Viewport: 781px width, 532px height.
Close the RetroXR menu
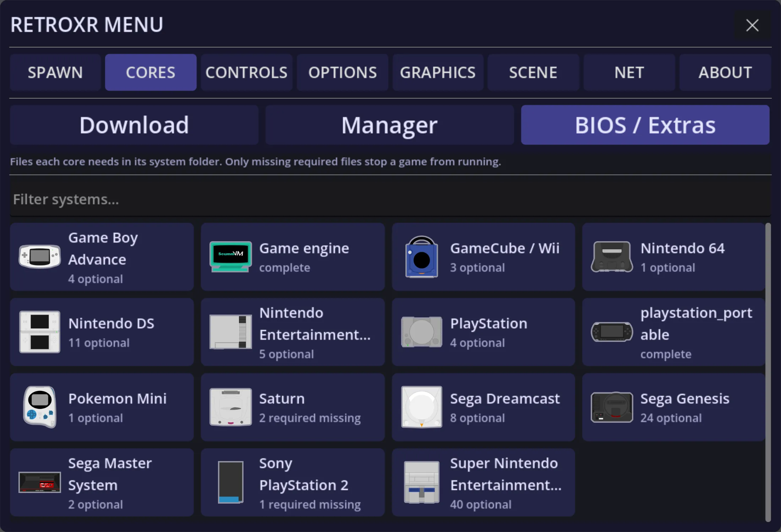752,25
